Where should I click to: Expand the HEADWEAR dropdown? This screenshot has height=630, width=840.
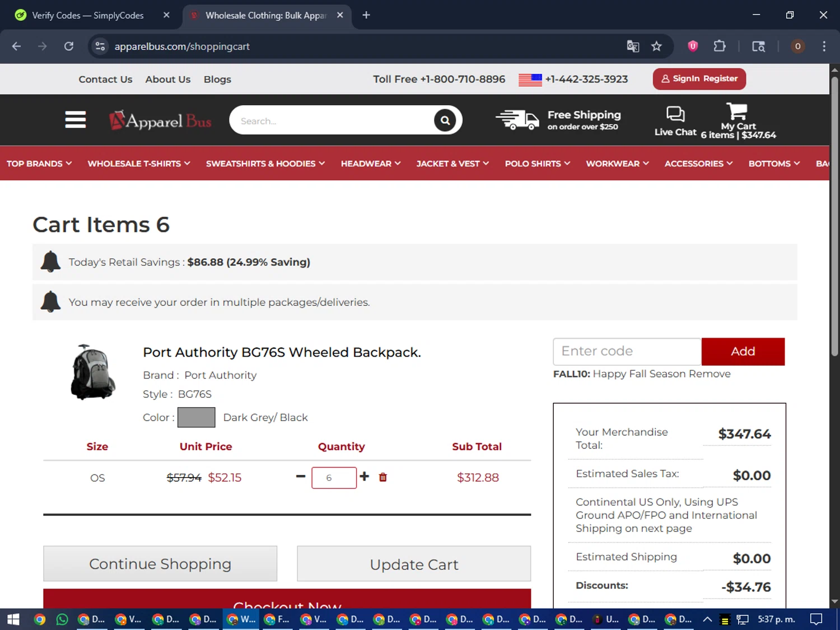pos(371,164)
